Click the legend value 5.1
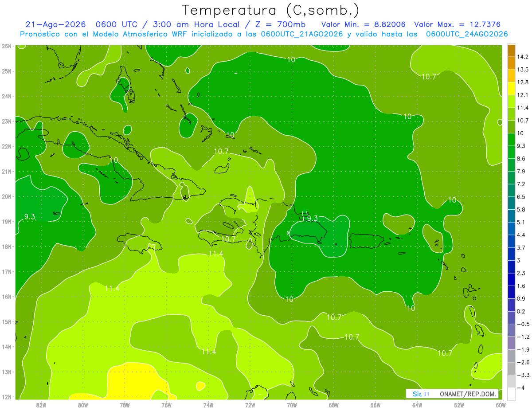532x411 pixels. (x=521, y=222)
